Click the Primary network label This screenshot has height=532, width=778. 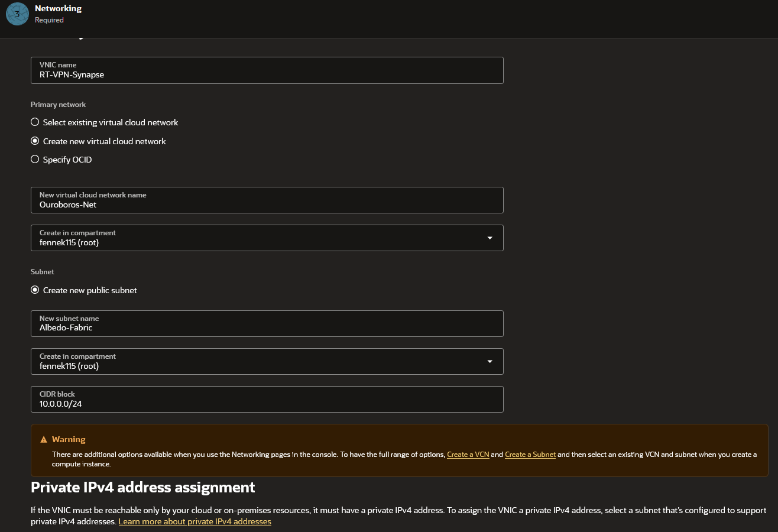click(x=59, y=105)
